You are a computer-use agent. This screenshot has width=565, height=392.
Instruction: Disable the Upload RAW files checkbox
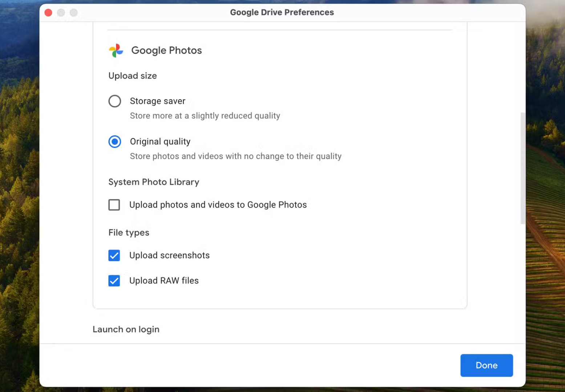[x=114, y=281]
